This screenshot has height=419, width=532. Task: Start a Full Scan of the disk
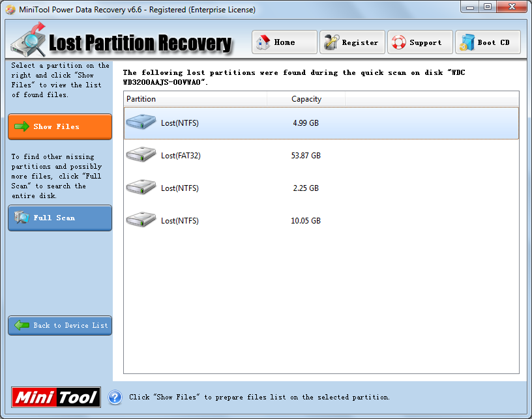click(60, 218)
